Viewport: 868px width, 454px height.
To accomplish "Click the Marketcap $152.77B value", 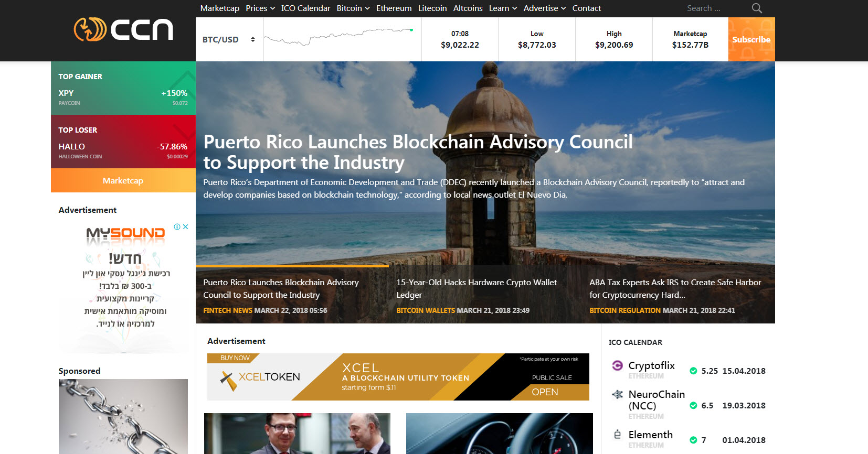I will point(690,45).
